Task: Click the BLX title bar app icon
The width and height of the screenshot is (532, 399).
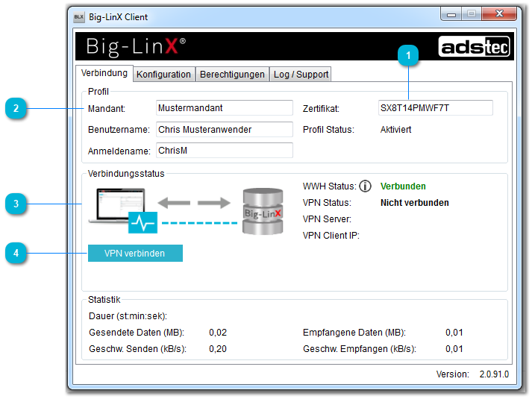Action: [78, 17]
